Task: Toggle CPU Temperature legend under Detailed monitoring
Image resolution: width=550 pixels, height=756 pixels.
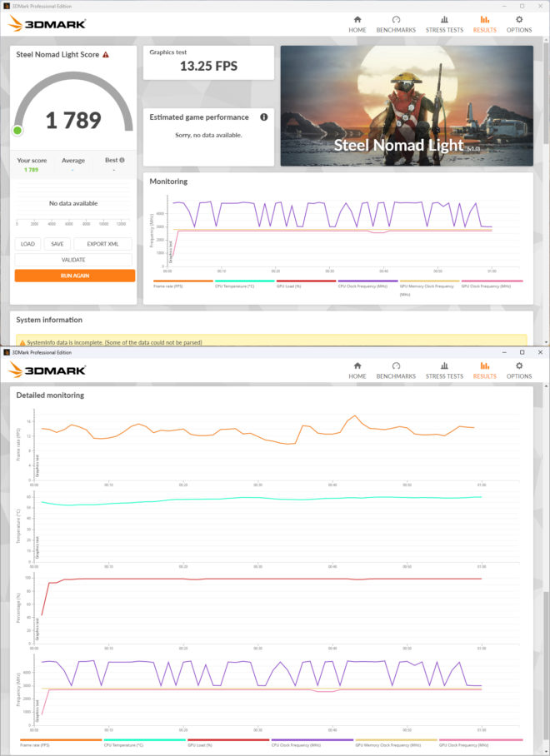Action: 145,743
